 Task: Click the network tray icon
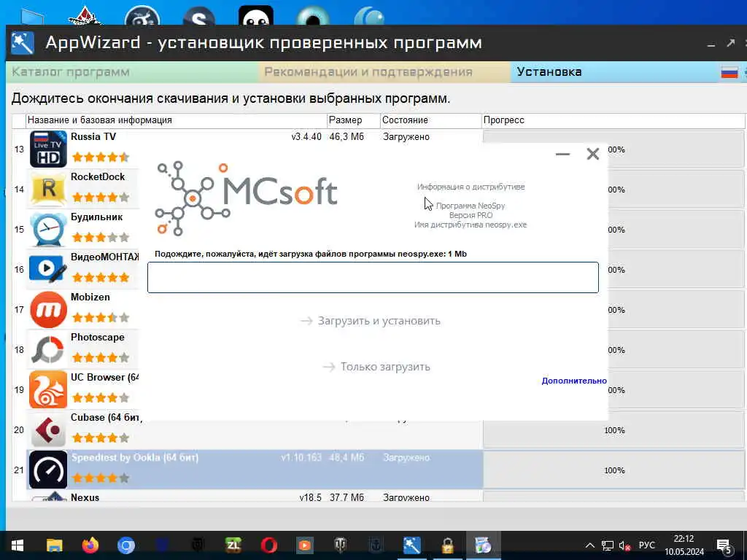click(608, 545)
